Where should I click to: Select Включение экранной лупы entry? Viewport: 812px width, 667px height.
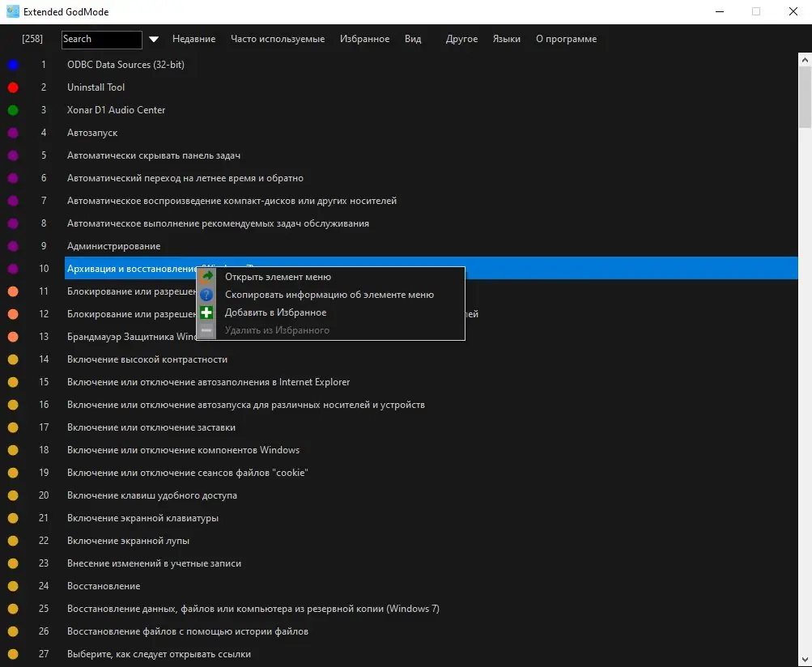coord(129,542)
